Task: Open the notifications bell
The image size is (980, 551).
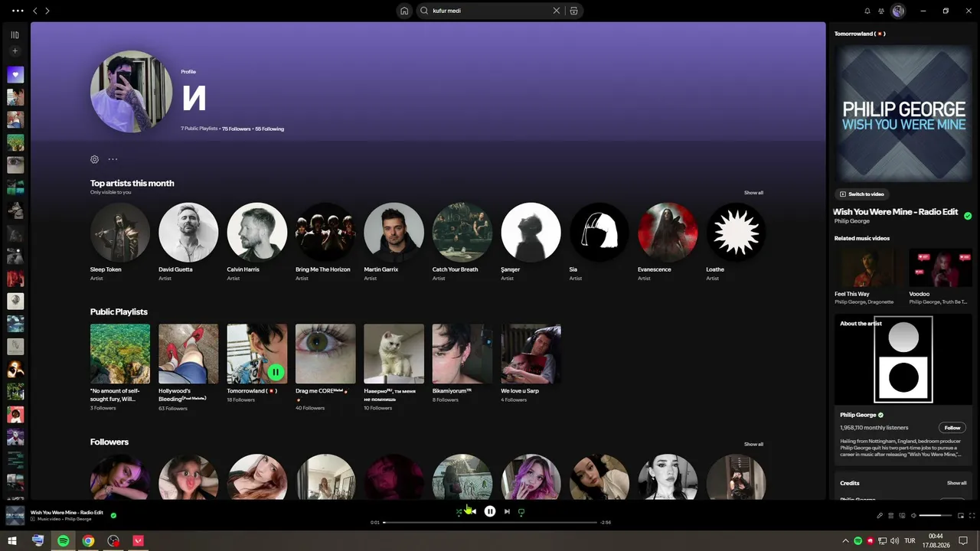Action: (x=867, y=11)
